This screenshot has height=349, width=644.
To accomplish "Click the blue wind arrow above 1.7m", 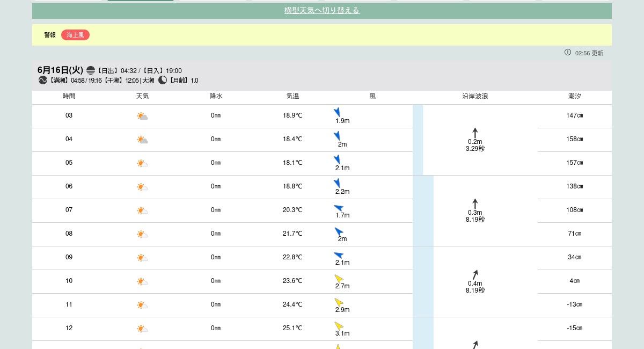I will [x=339, y=208].
